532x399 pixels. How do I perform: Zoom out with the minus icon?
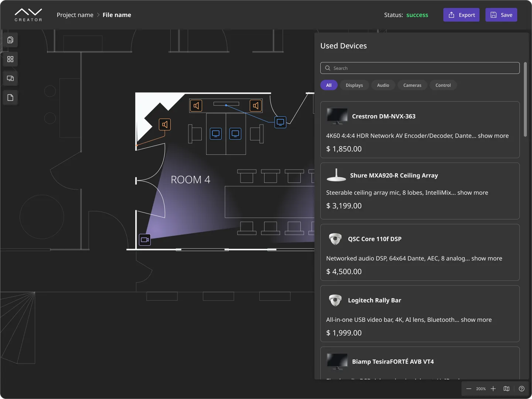coord(469,389)
